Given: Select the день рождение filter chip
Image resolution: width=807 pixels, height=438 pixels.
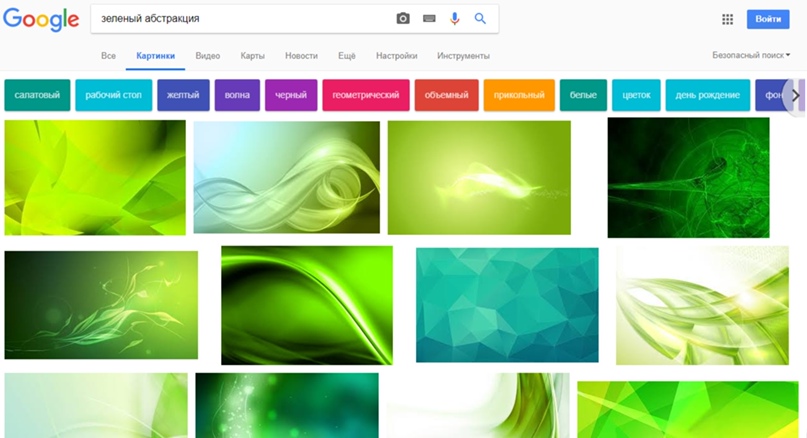Looking at the screenshot, I should click(708, 95).
